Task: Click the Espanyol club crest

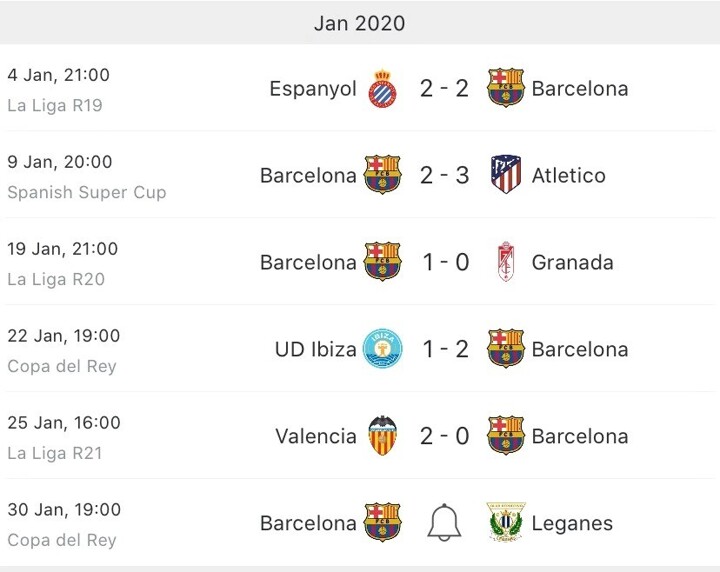Action: [x=382, y=89]
